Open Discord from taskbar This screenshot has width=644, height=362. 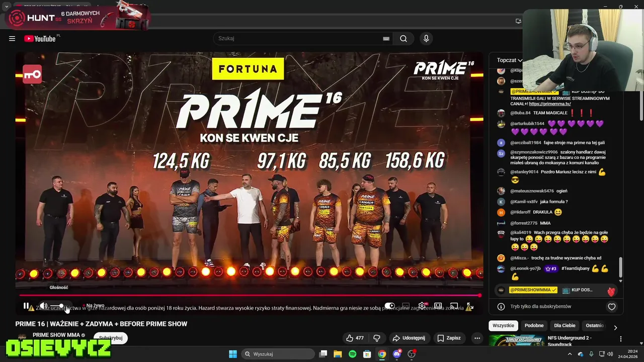point(397,354)
